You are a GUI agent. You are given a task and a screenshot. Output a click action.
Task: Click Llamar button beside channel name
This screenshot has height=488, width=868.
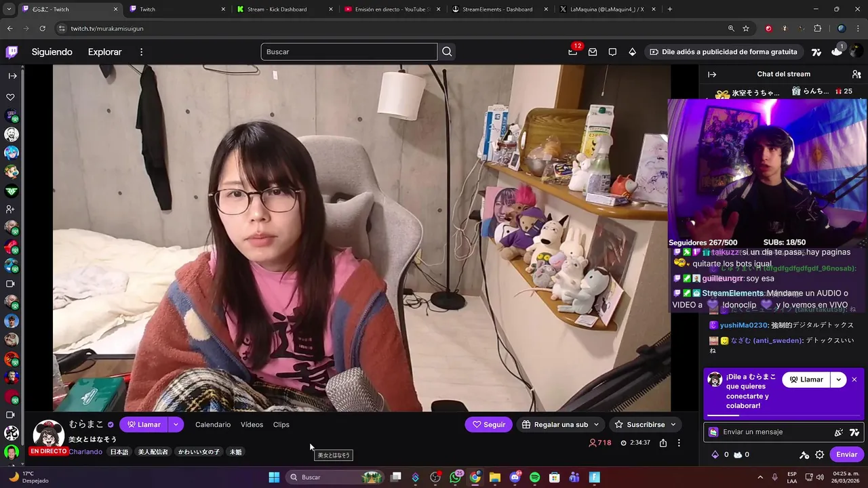[x=144, y=424]
